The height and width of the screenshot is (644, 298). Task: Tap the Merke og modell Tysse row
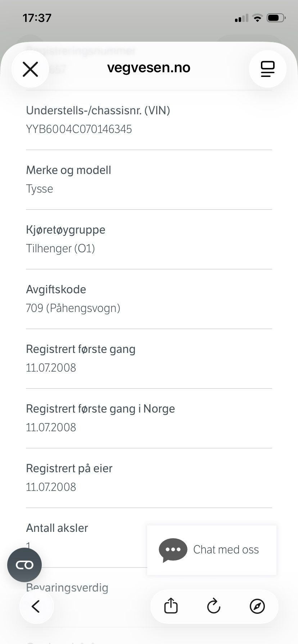coord(149,180)
